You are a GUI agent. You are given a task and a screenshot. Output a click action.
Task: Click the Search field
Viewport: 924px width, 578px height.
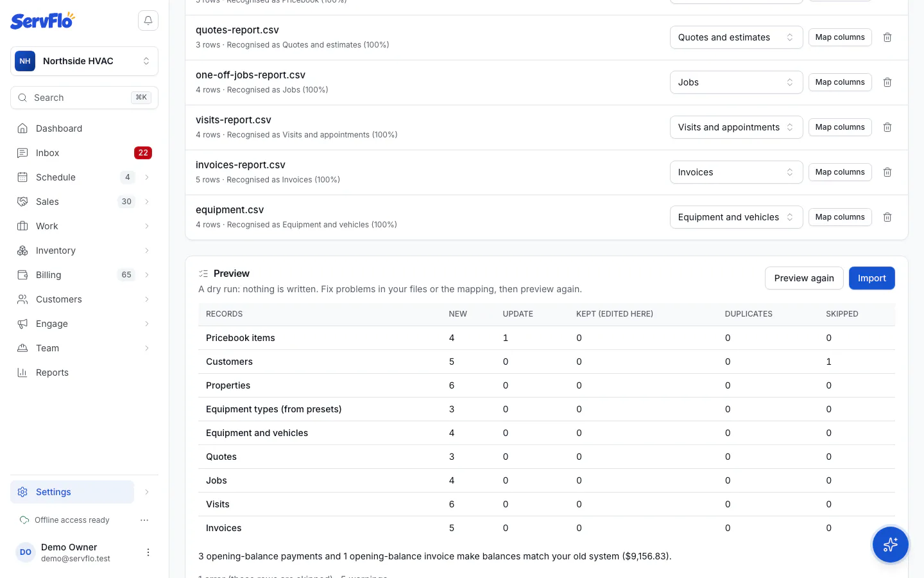84,98
